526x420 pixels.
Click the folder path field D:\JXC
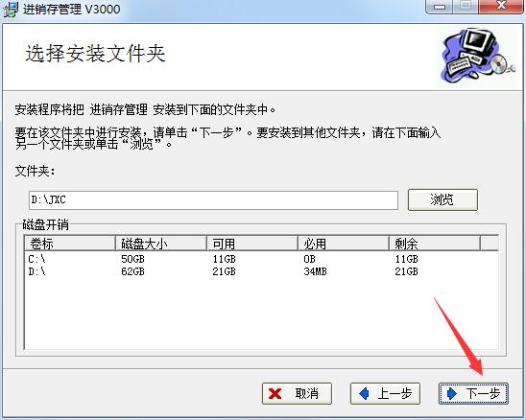click(x=214, y=200)
